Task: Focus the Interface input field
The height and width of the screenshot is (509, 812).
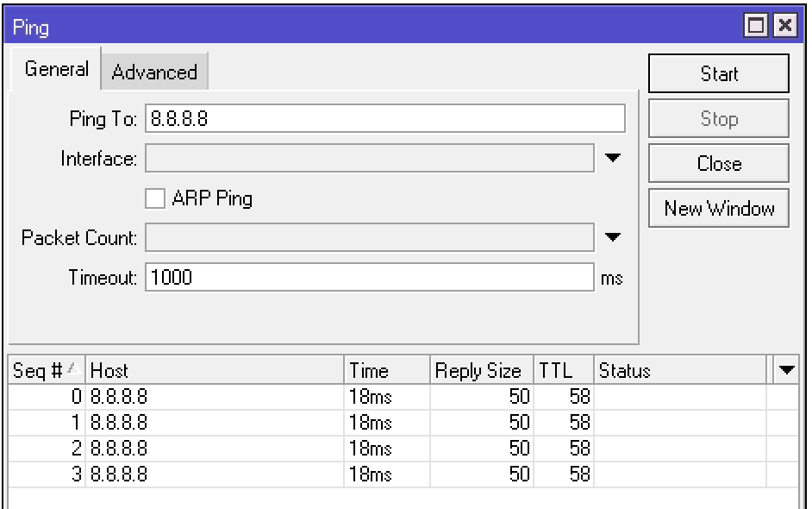Action: 369,159
